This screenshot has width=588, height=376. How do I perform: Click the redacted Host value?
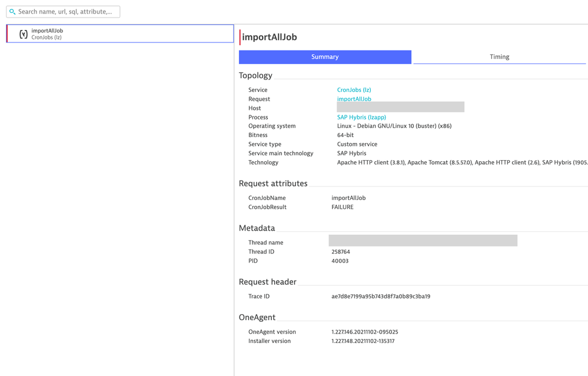(x=400, y=107)
